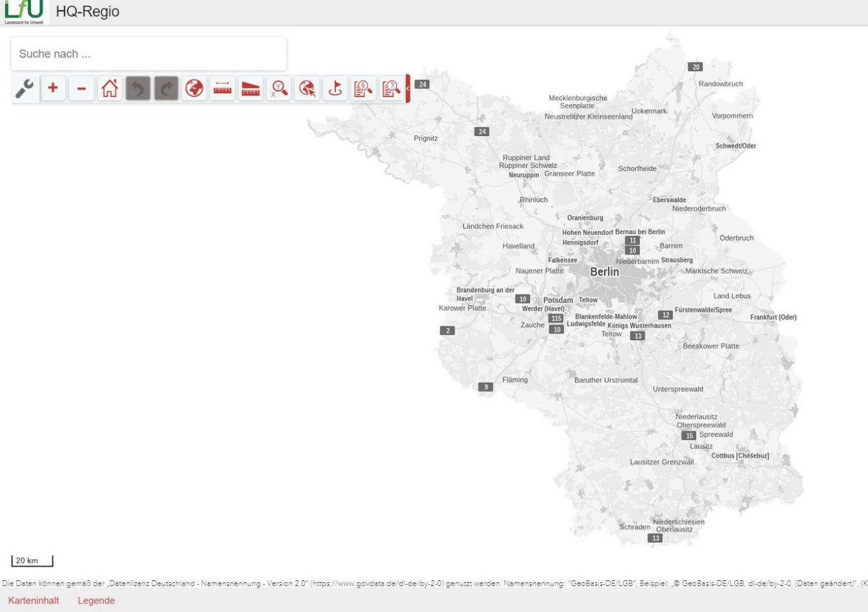
Task: Open the Legende panel
Action: pyautogui.click(x=95, y=600)
